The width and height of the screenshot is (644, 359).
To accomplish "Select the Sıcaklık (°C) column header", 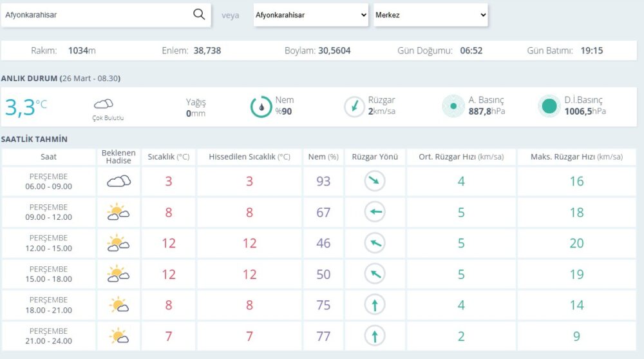I will click(168, 157).
